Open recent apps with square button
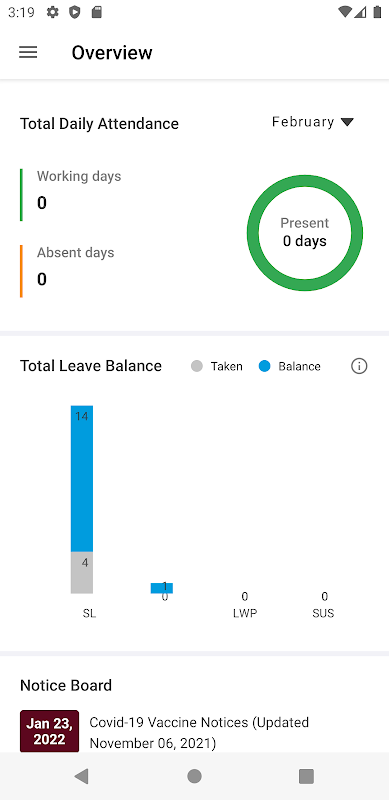389x800 pixels. [306, 776]
